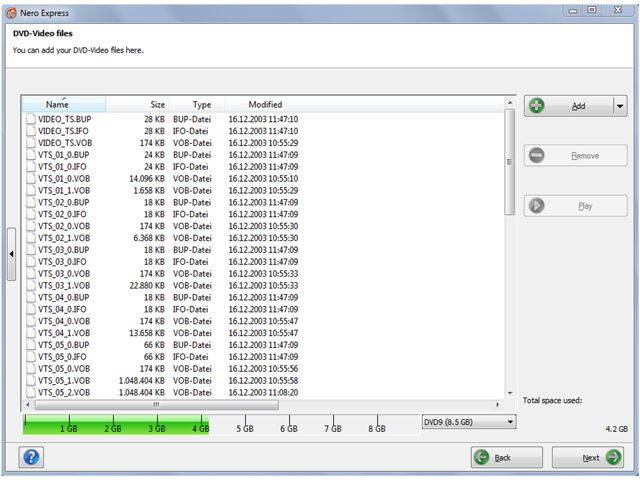Viewport: 640px width, 480px height.
Task: Click the file icon next to VTS_01_1.VOB
Action: point(31,190)
